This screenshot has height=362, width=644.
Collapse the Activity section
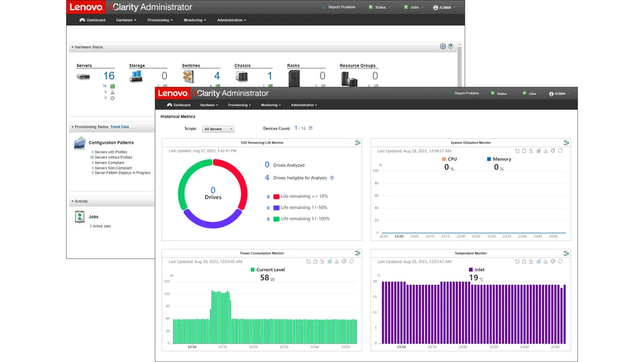[x=72, y=202]
